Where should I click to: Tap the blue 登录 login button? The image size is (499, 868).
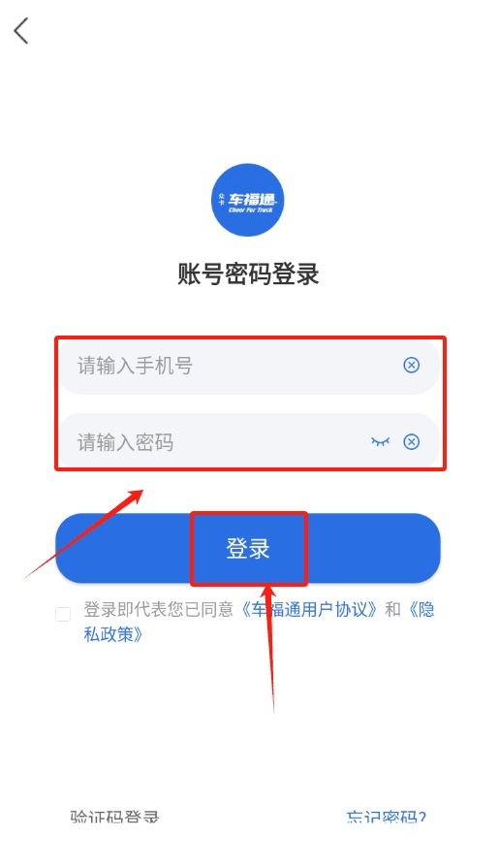click(248, 548)
